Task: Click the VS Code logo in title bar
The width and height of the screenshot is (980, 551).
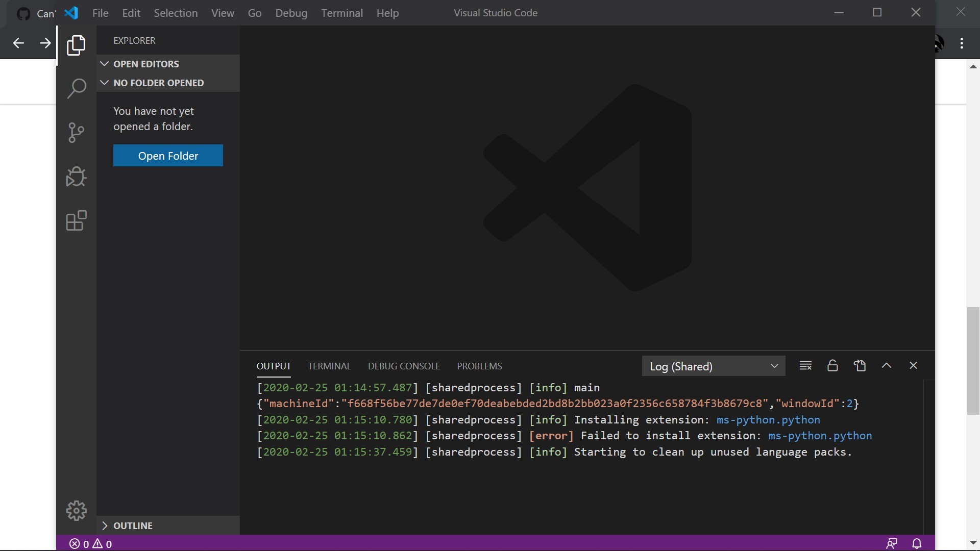Action: point(71,13)
